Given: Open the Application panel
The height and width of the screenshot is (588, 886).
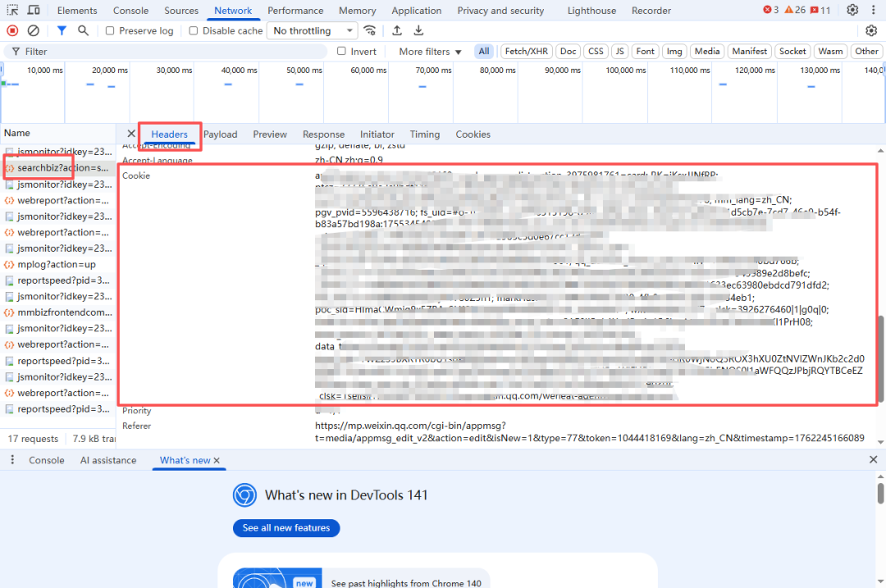Looking at the screenshot, I should (417, 10).
